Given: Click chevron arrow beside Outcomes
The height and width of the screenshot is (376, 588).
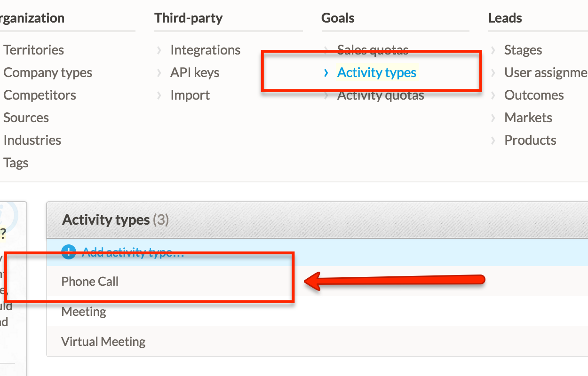Looking at the screenshot, I should point(493,95).
